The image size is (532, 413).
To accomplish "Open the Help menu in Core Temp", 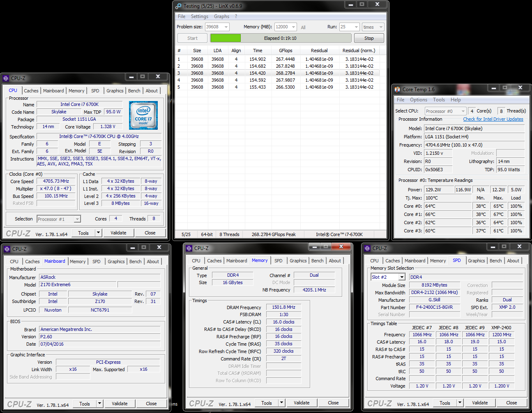I will pyautogui.click(x=456, y=100).
